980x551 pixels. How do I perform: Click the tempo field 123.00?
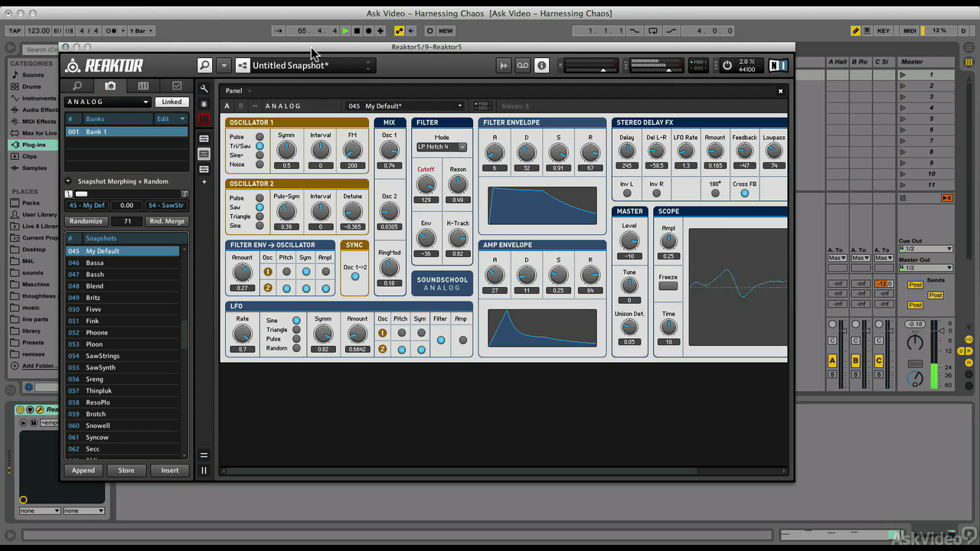click(x=38, y=31)
